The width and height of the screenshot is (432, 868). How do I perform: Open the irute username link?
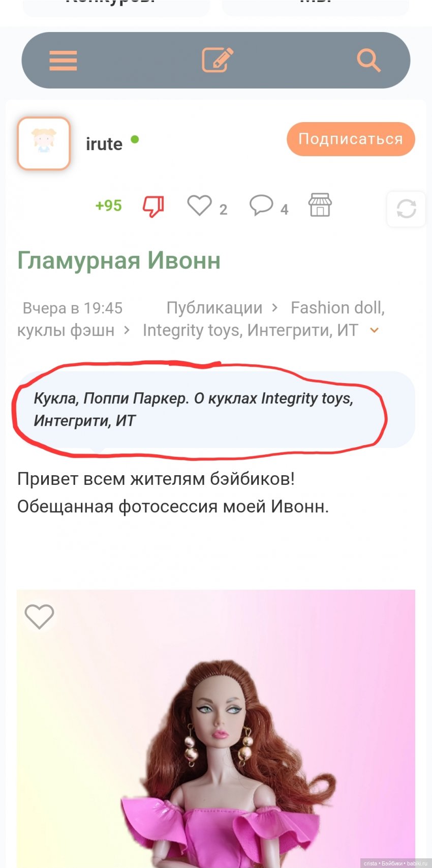(x=104, y=144)
